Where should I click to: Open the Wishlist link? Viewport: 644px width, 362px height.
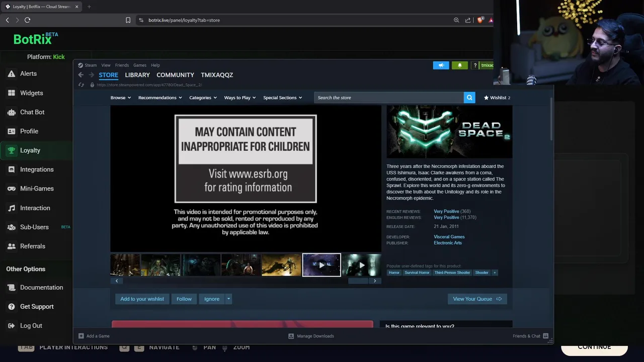pos(497,98)
